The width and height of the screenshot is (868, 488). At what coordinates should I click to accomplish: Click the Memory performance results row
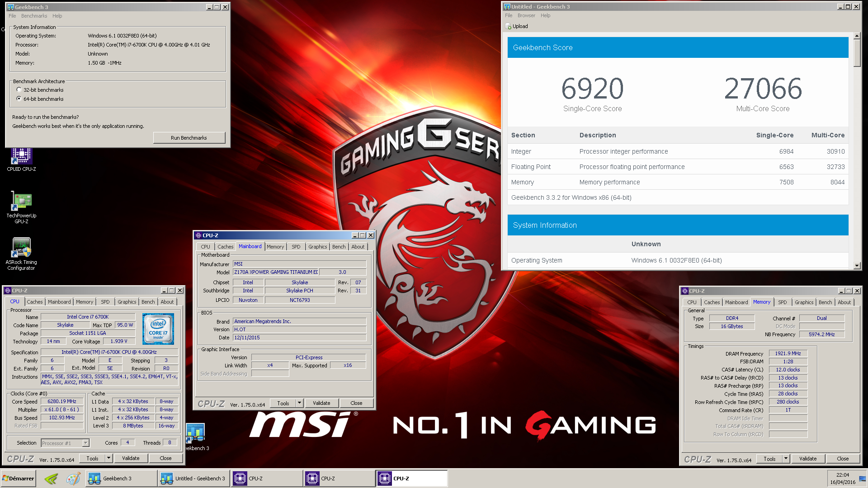[678, 182]
